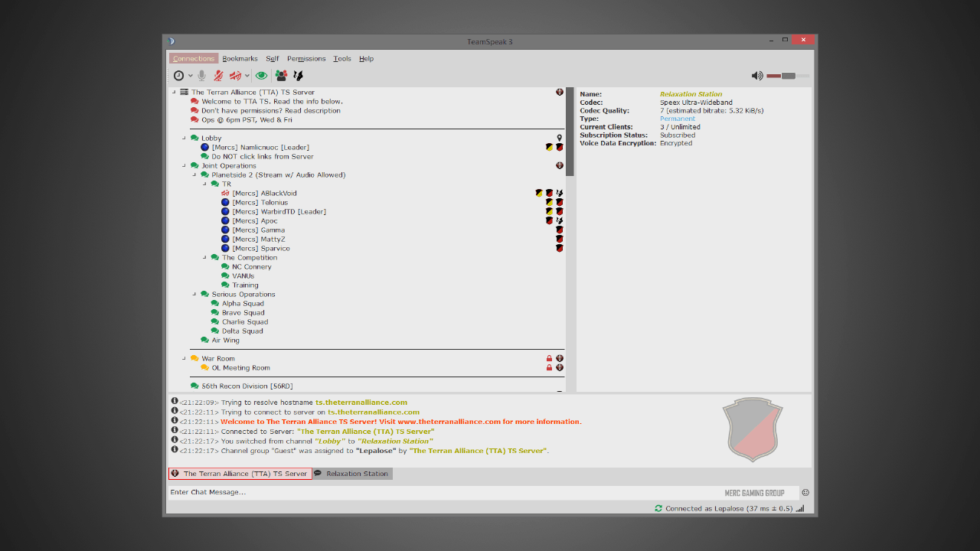Open the emoticon smiley picker
The height and width of the screenshot is (551, 980).
pyautogui.click(x=805, y=492)
